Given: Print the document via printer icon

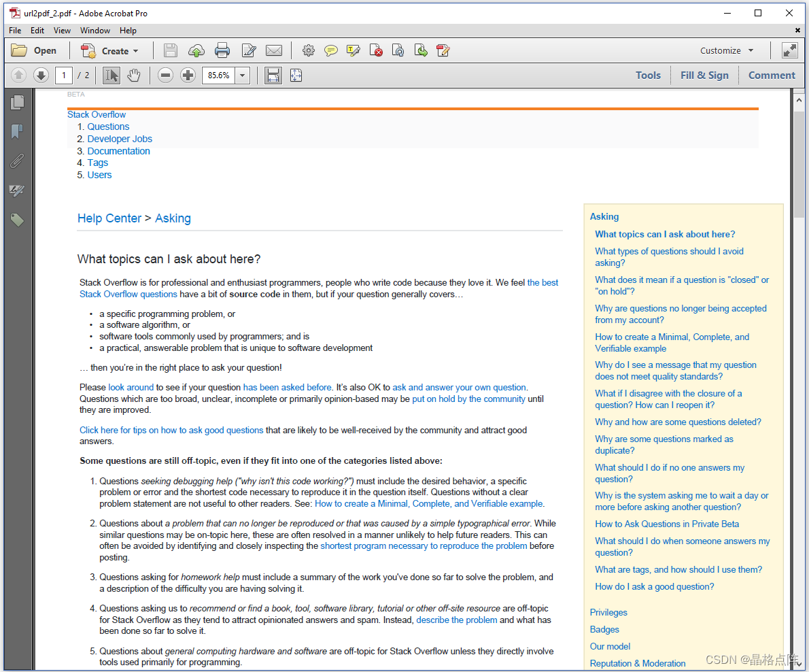Looking at the screenshot, I should tap(222, 50).
